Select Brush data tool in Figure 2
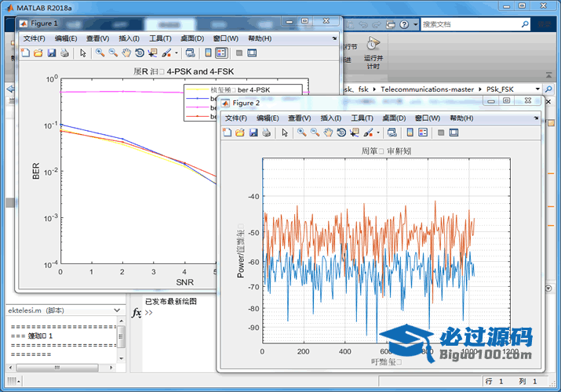 coord(368,132)
